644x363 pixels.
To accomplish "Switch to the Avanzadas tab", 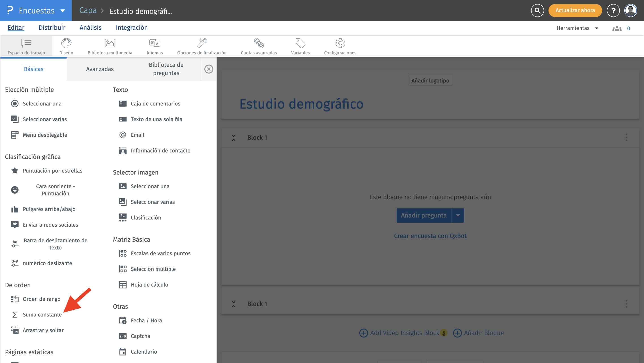I will 100,69.
